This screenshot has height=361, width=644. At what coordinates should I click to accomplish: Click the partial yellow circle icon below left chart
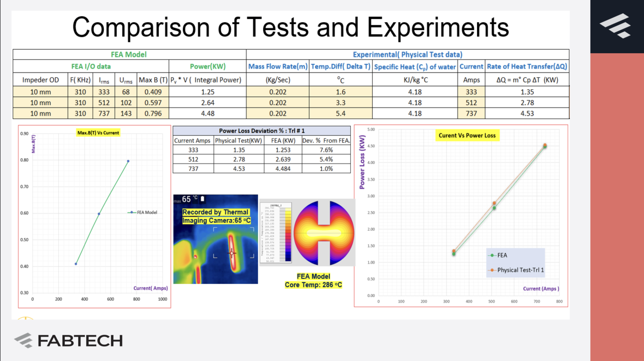click(25, 318)
